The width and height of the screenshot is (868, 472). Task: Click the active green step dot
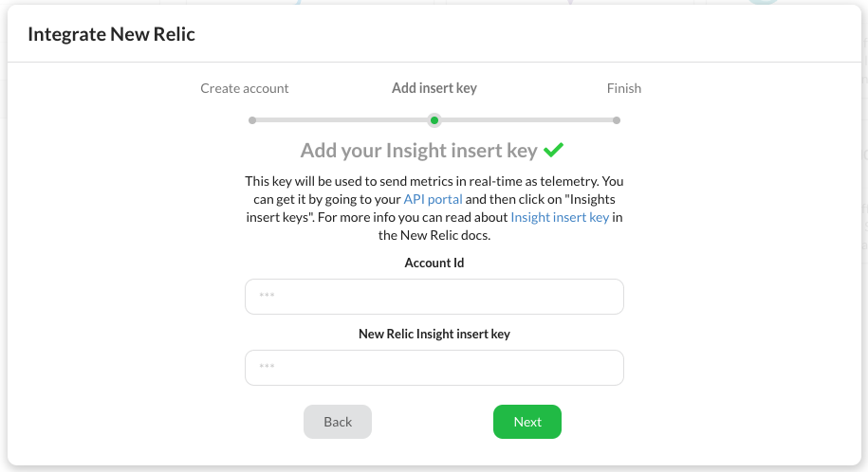434,120
